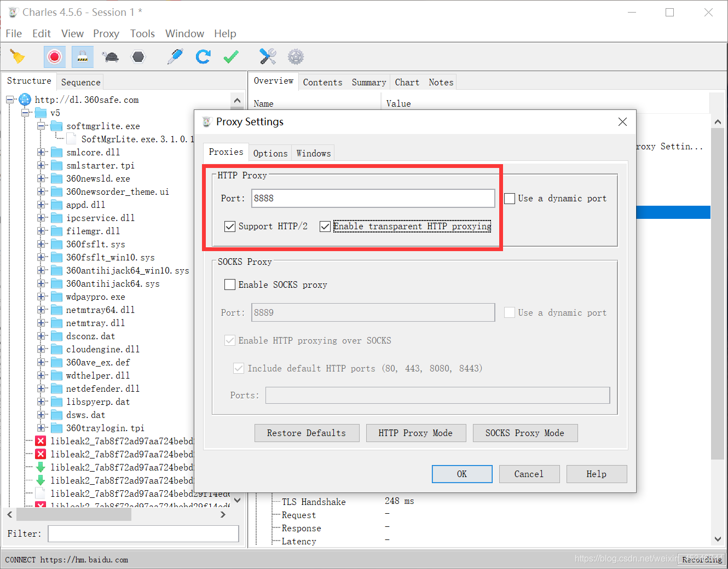This screenshot has width=728, height=569.
Task: Switch to the Windows tab in Proxy Settings
Action: [314, 153]
